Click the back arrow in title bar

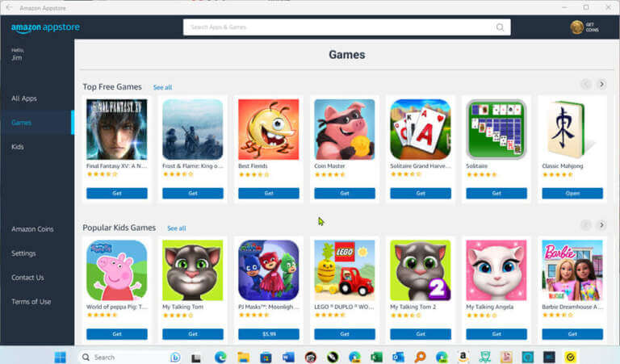point(9,7)
